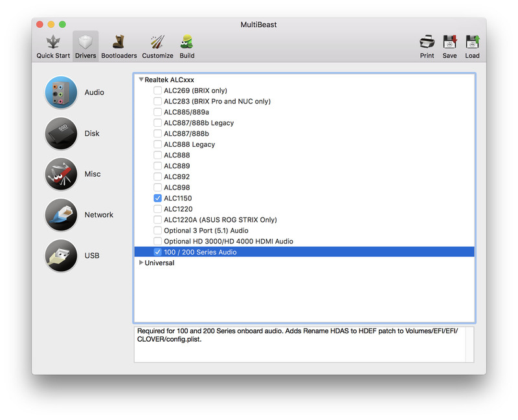
Task: Click the Bootloaders tab label
Action: tap(119, 56)
